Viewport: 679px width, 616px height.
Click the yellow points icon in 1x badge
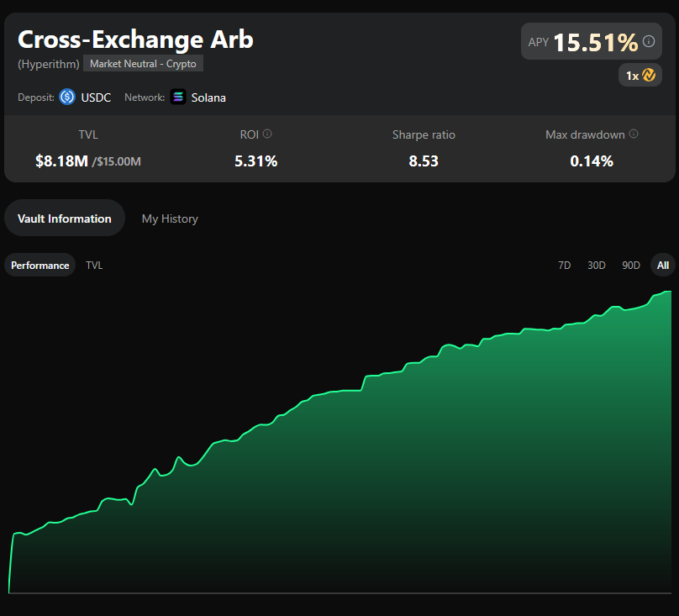pos(649,75)
